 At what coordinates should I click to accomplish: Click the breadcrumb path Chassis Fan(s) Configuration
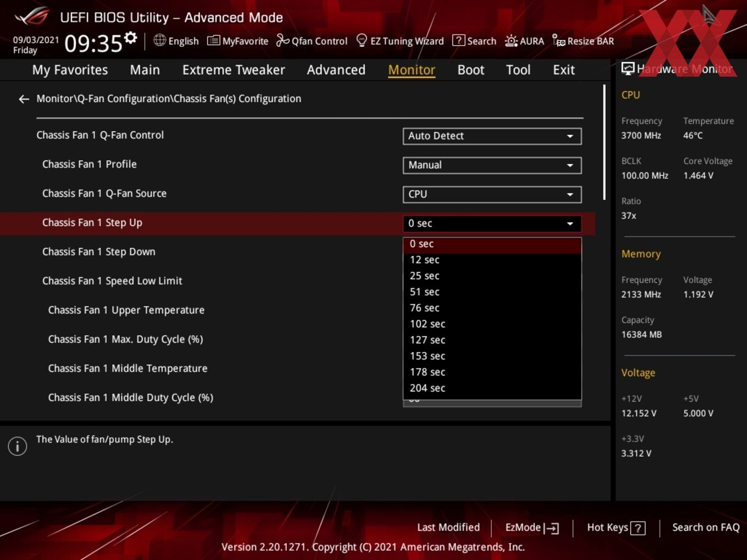(237, 99)
